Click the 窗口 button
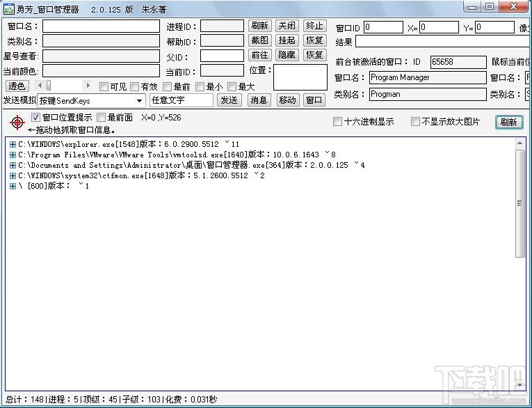The image size is (532, 408). click(314, 100)
